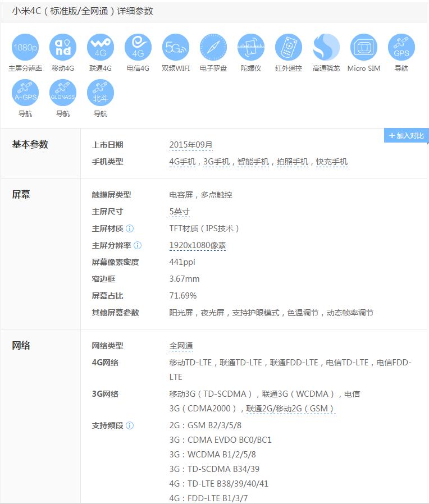429x504 pixels.
Task: Click the 其他屏幕参数 row label
Action: tap(115, 313)
